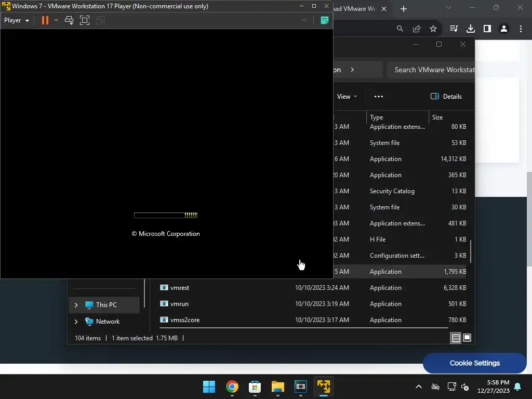The image size is (532, 399).
Task: Toggle Chrome side panel
Action: coord(487,29)
